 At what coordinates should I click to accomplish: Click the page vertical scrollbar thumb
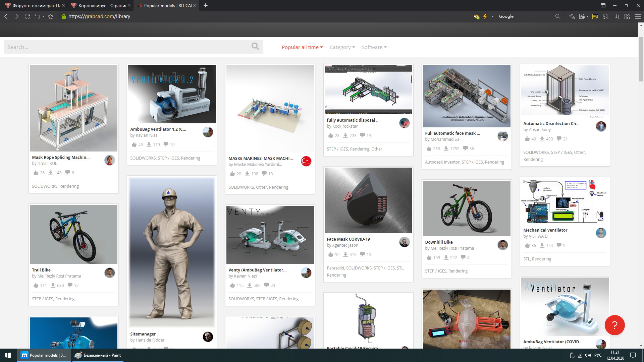tap(641, 59)
